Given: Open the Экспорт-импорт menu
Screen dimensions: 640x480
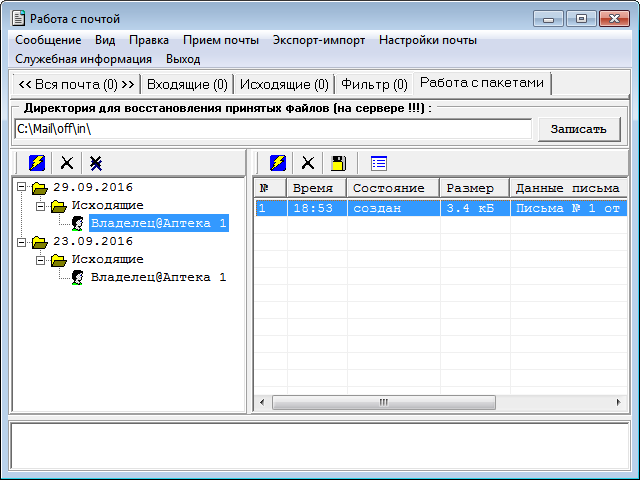Looking at the screenshot, I should (x=319, y=40).
